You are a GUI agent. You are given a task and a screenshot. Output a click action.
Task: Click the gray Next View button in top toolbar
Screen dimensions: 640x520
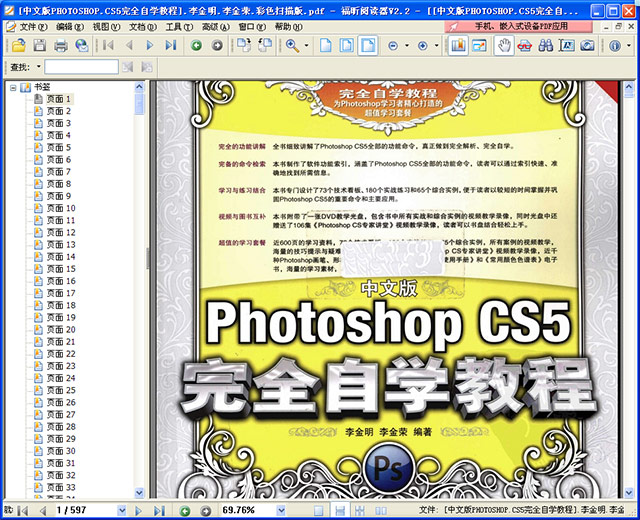(x=217, y=45)
